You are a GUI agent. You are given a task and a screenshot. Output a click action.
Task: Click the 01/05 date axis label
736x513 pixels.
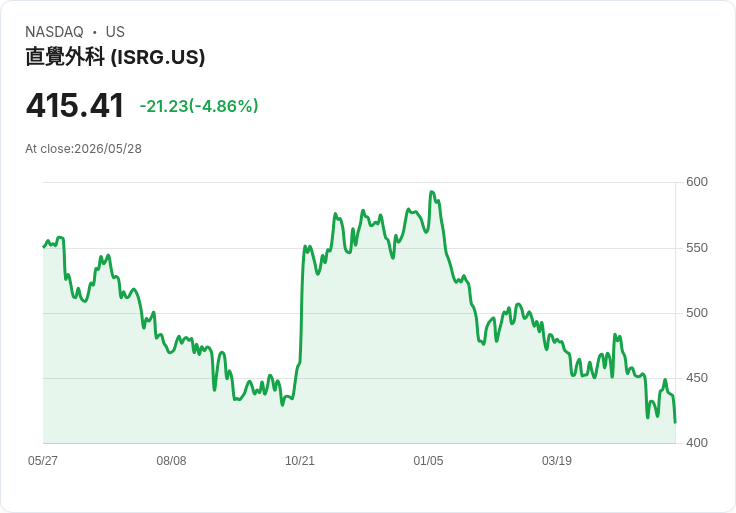pyautogui.click(x=428, y=460)
